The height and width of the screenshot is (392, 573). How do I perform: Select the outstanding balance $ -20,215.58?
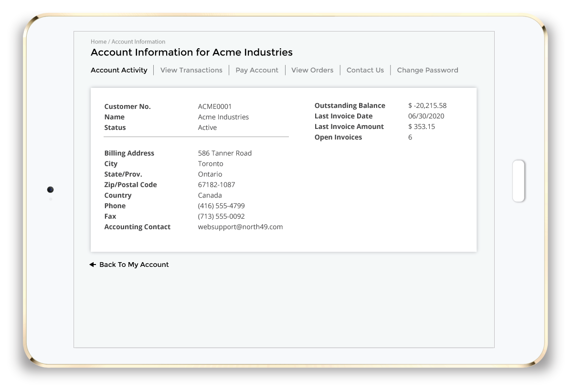pyautogui.click(x=427, y=106)
